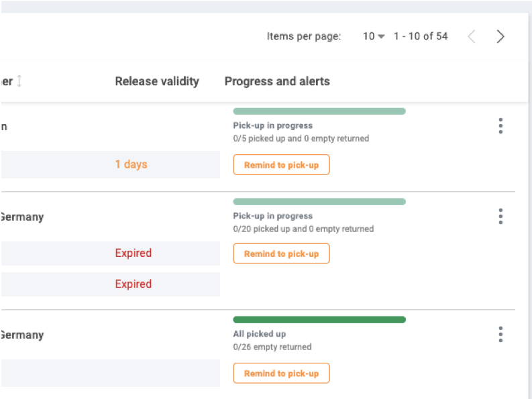Select the first Expired validity cell
532x399 pixels.
111,253
